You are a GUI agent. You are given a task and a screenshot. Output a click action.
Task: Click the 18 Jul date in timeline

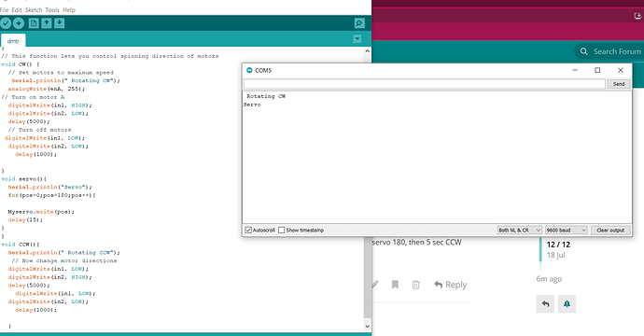click(556, 255)
